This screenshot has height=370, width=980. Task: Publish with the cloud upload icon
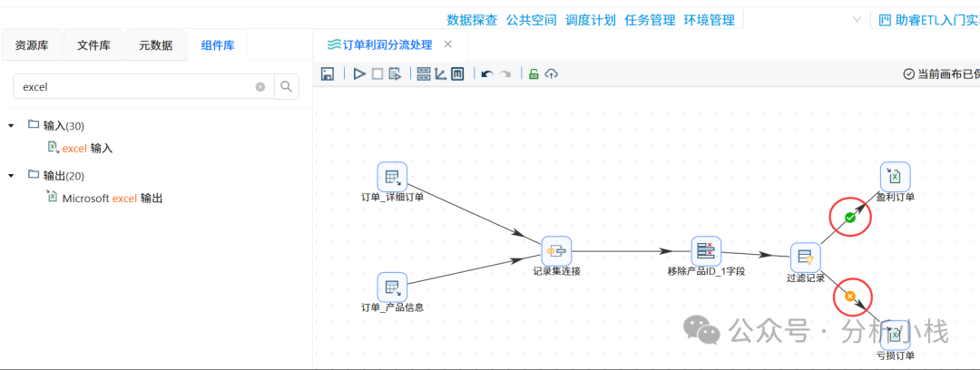[552, 74]
